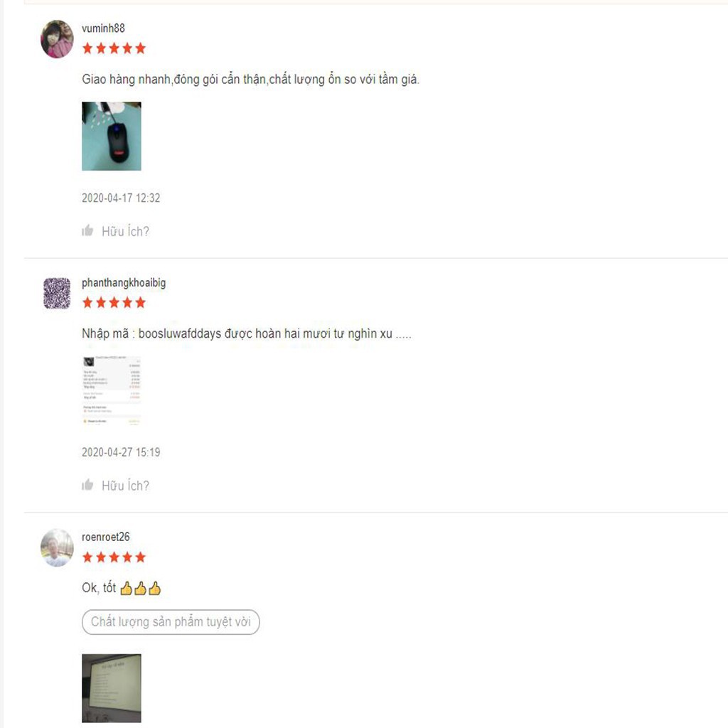
Task: Click the roenroet26 username
Action: click(x=105, y=537)
